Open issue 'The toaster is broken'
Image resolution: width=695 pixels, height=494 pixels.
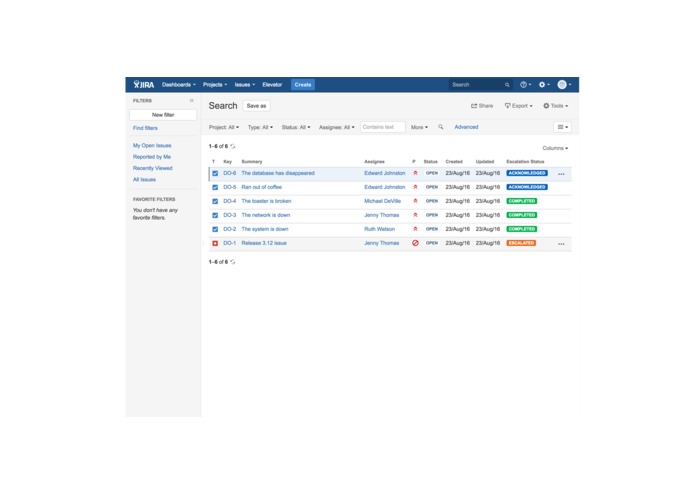point(266,201)
